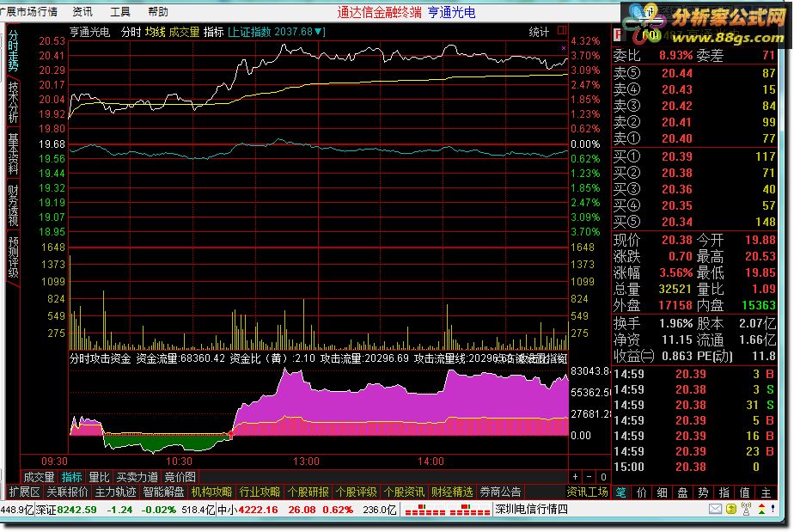Click the 卖① price 20.40

point(677,138)
